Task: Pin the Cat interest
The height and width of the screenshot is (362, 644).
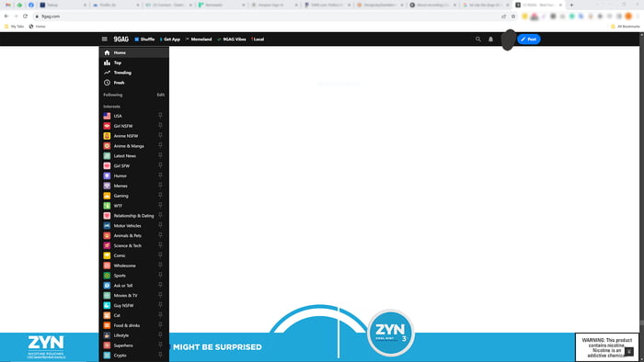Action: (x=160, y=315)
